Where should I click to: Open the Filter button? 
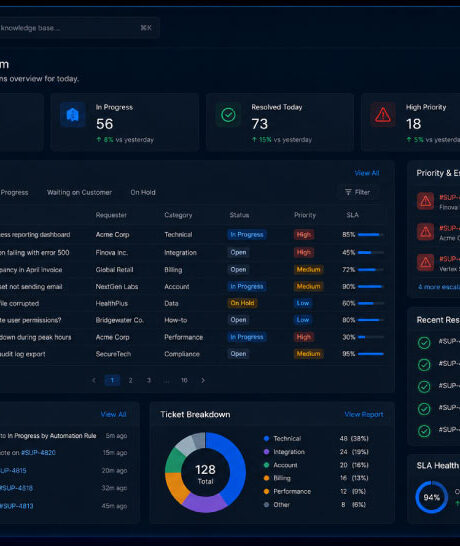(357, 192)
